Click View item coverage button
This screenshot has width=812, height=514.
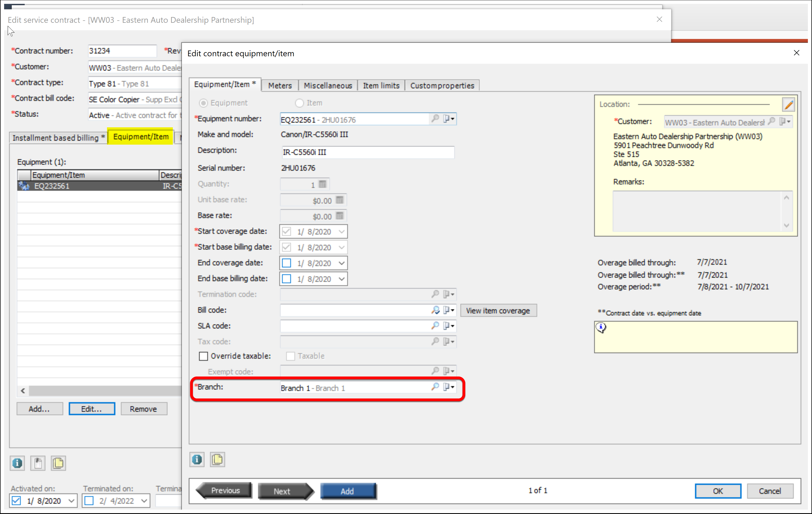498,311
